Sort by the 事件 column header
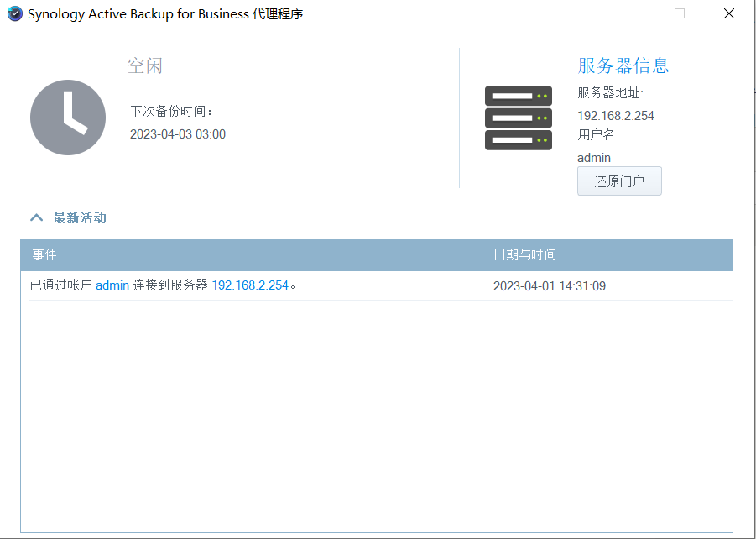The width and height of the screenshot is (756, 539). pyautogui.click(x=44, y=254)
